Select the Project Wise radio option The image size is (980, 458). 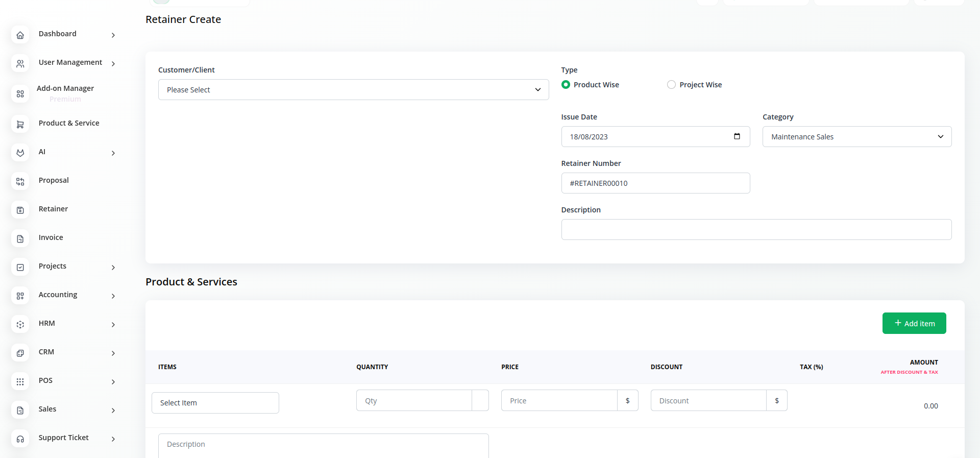click(x=671, y=85)
